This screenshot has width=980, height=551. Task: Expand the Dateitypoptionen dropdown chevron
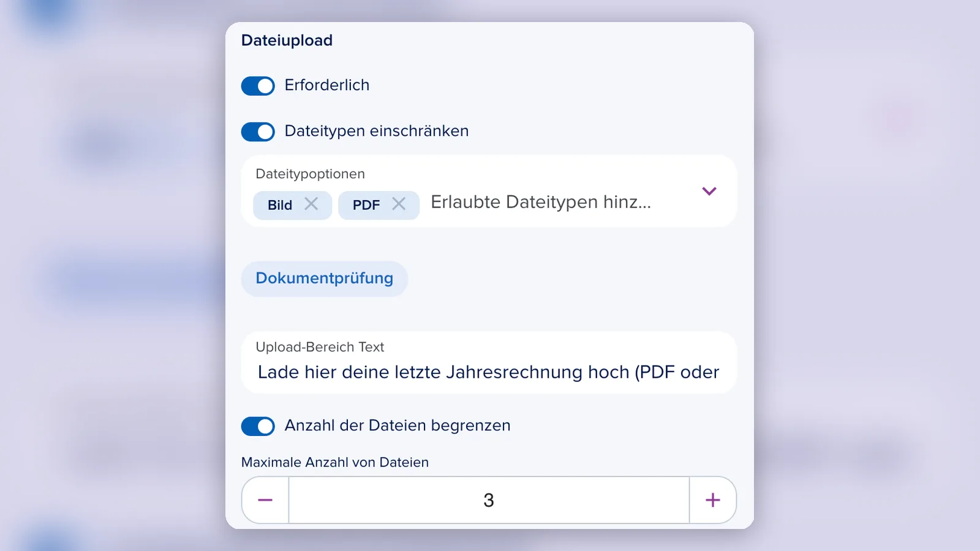(709, 191)
